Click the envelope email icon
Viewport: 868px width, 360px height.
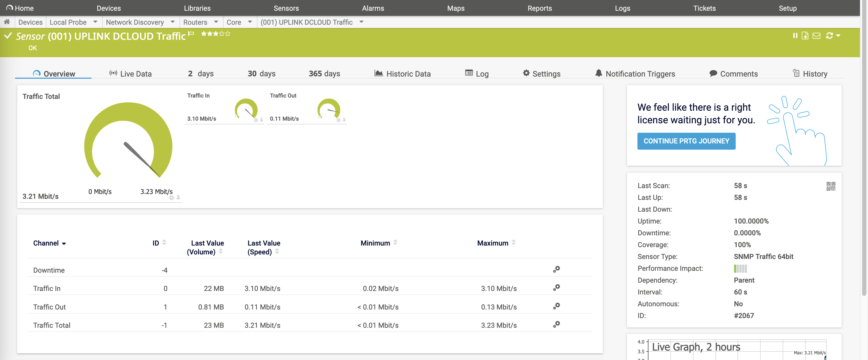click(816, 35)
